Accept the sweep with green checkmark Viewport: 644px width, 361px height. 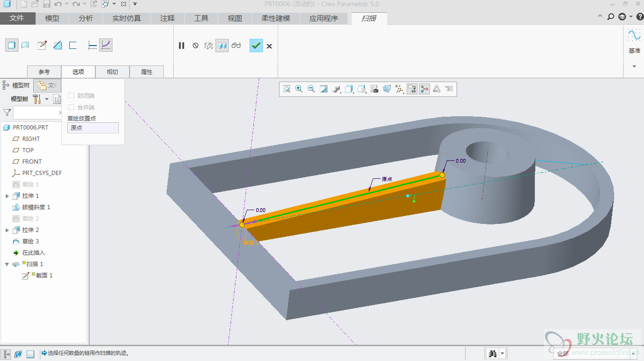256,46
